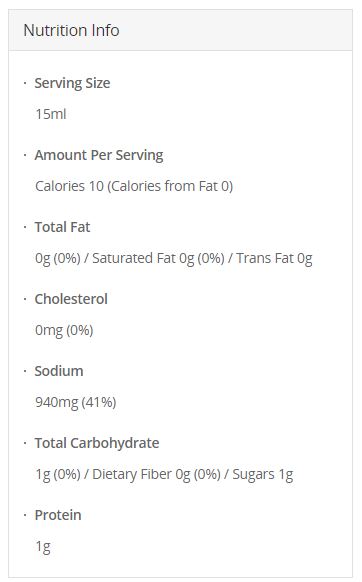Click the Calories from Fat 0 text
The width and height of the screenshot is (362, 582).
[x=170, y=186]
